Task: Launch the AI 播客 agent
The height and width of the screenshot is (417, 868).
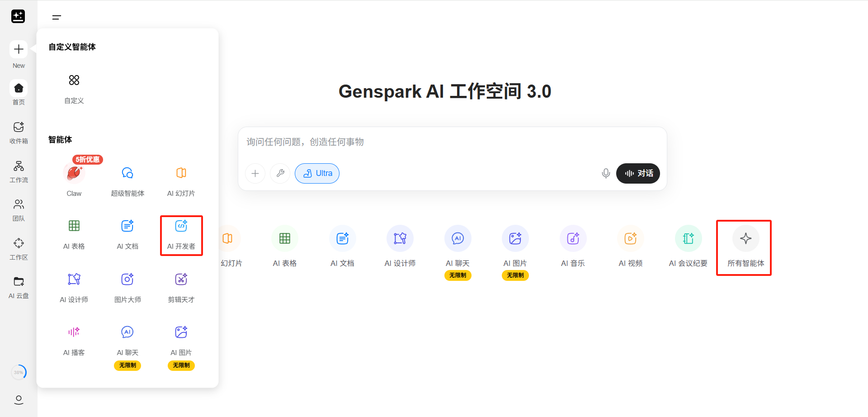Action: [x=74, y=333]
